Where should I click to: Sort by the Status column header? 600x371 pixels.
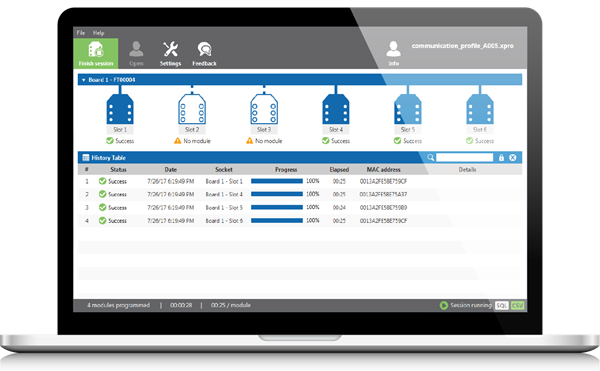point(118,169)
